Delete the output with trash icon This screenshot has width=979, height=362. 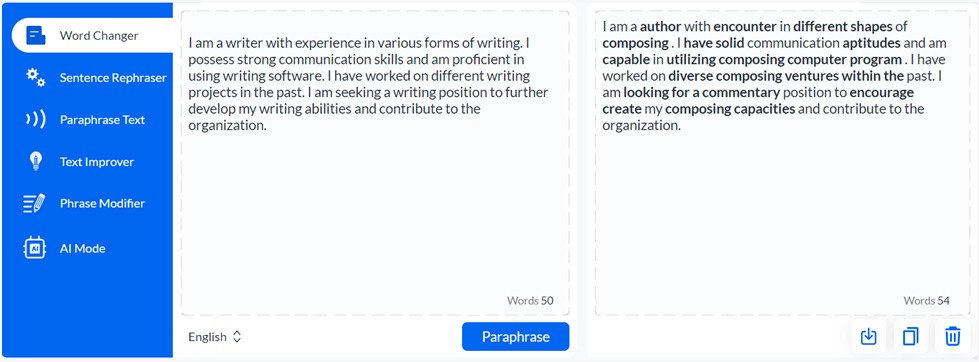click(953, 337)
